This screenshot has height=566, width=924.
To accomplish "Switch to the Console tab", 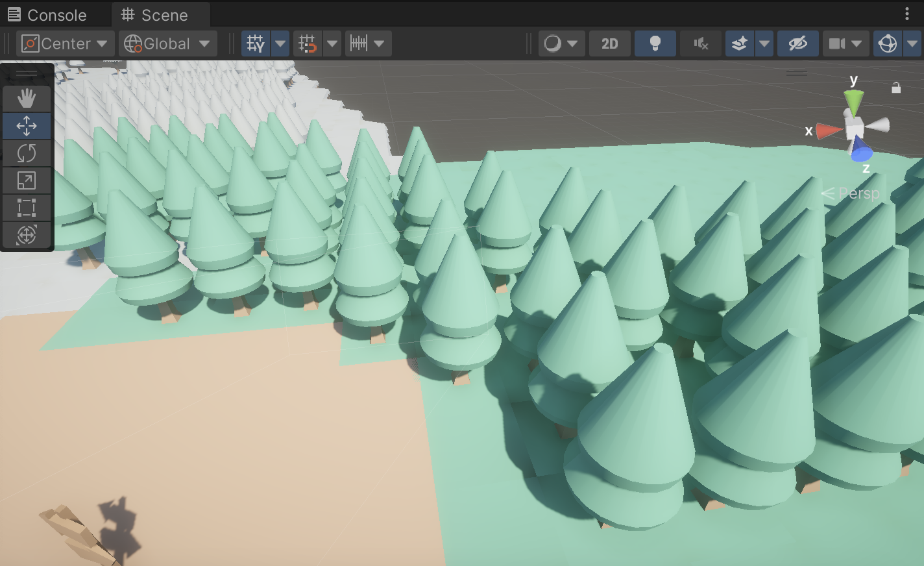I will coord(47,14).
